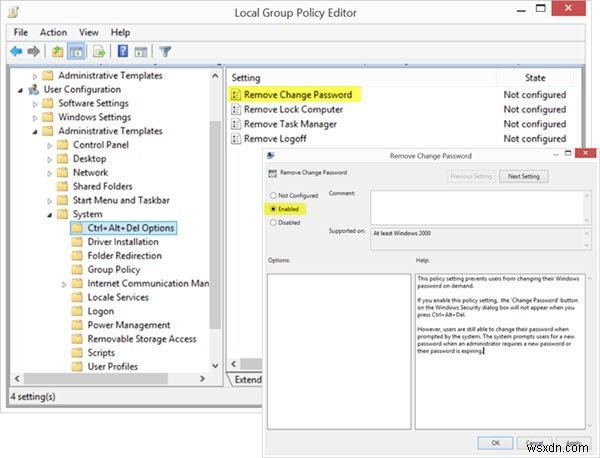
Task: Click the Driver Installation folder icon
Action: pyautogui.click(x=77, y=242)
